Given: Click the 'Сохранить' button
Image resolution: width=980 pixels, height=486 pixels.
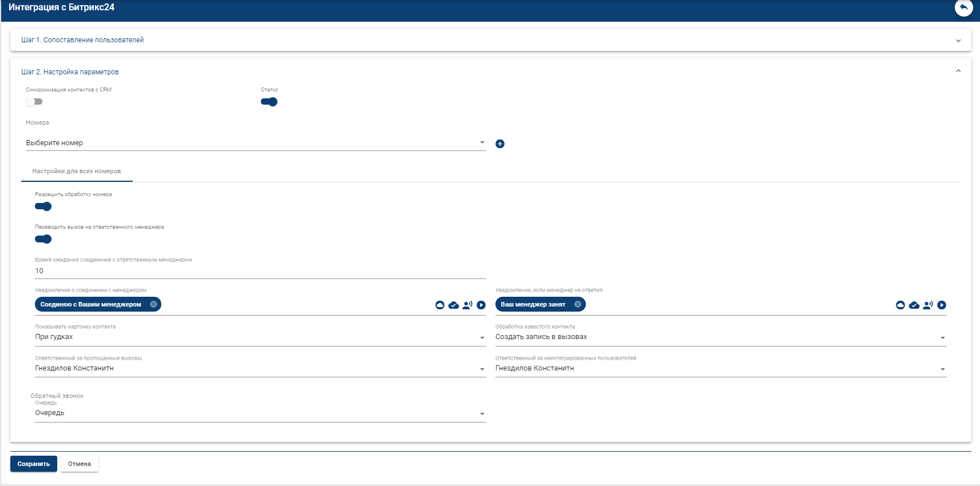Looking at the screenshot, I should click(x=34, y=464).
